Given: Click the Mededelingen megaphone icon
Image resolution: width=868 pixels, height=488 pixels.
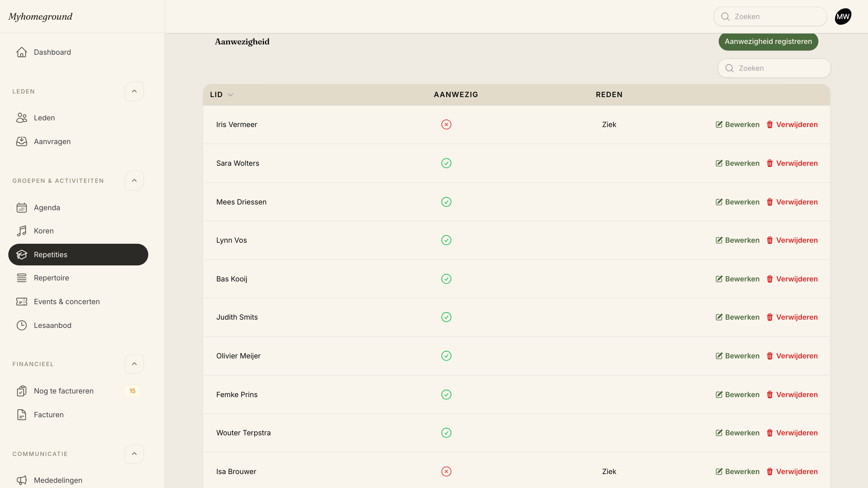Looking at the screenshot, I should pos(21,480).
